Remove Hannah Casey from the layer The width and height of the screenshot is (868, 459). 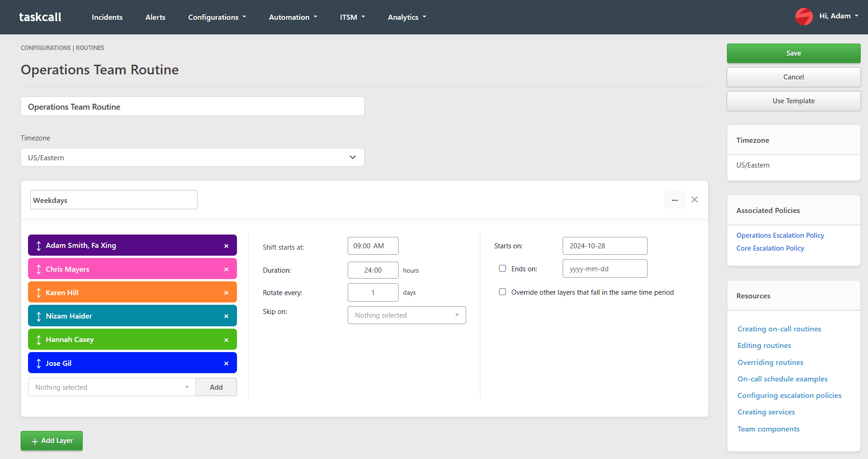coord(226,340)
